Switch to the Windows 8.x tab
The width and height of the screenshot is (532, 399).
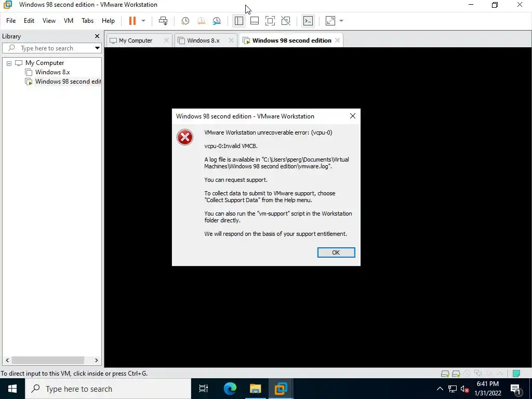click(x=203, y=41)
